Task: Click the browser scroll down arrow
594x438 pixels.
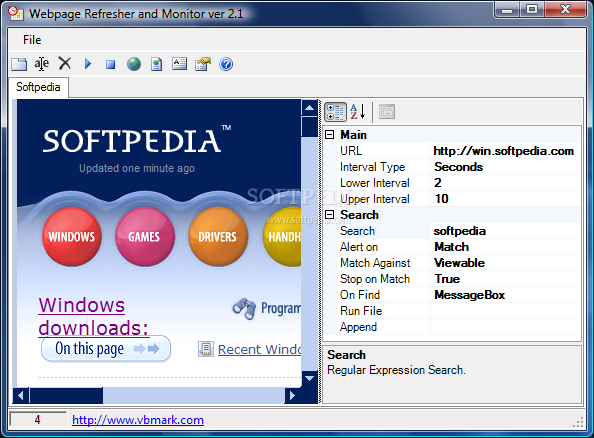Action: click(310, 378)
